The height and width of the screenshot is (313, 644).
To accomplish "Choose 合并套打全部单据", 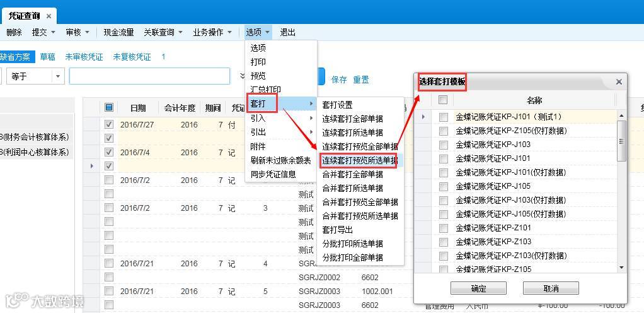I will (352, 174).
